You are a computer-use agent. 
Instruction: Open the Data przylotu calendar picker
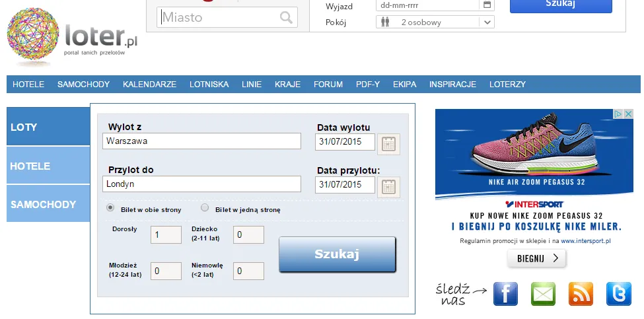point(388,187)
